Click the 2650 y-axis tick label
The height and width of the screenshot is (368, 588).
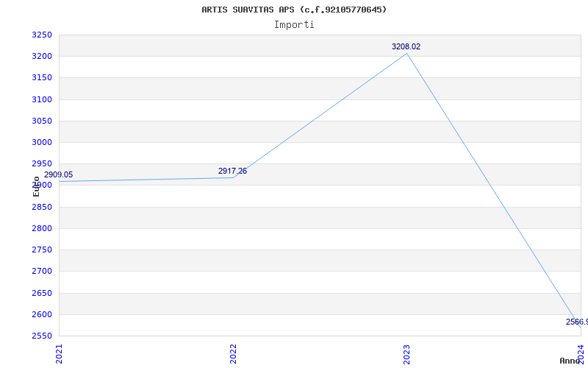[41, 293]
